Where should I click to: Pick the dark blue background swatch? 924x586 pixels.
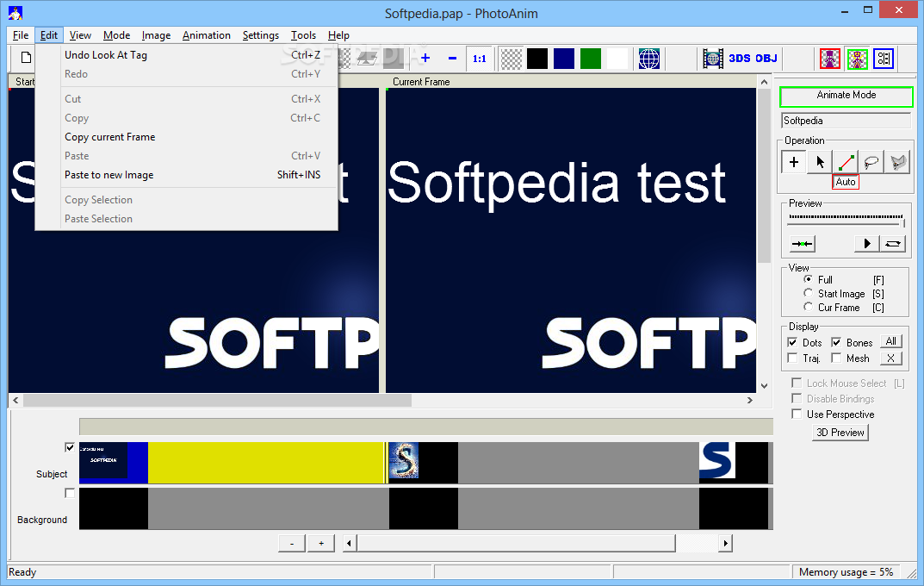coord(564,59)
